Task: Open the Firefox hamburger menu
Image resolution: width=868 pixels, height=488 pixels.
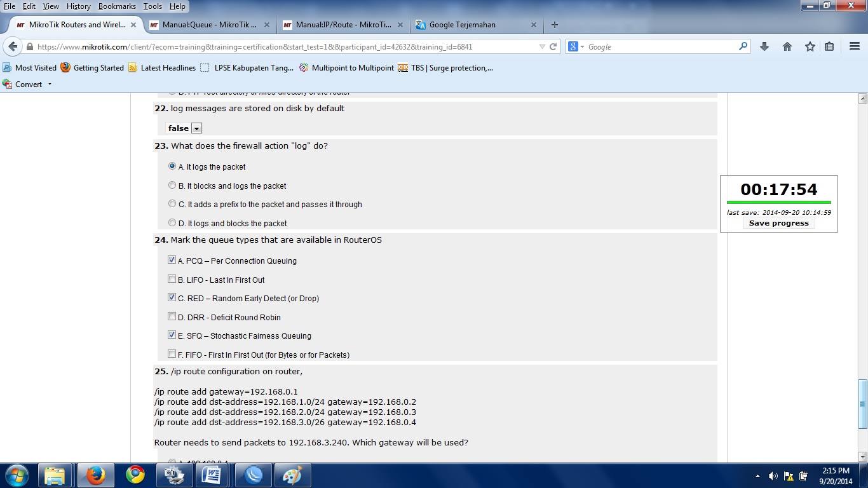Action: point(855,46)
